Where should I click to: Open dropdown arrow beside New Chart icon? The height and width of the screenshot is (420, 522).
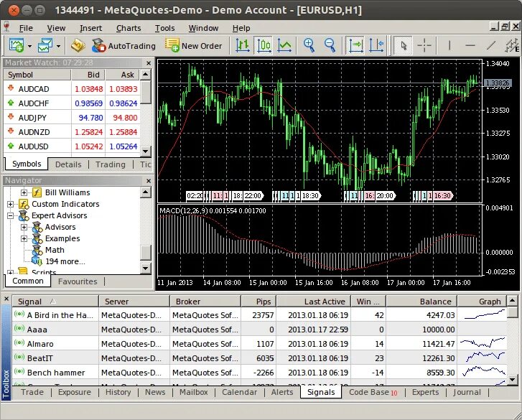[x=29, y=46]
